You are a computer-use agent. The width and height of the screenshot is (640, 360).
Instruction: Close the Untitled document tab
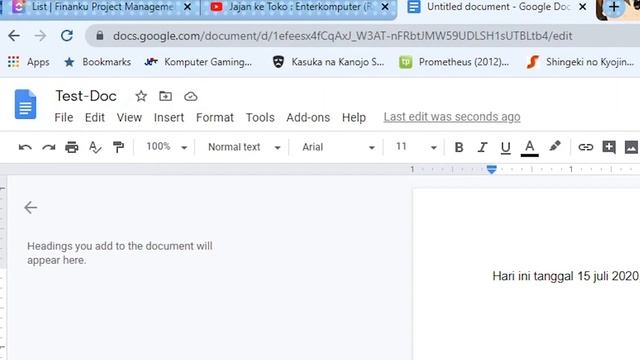[583, 7]
